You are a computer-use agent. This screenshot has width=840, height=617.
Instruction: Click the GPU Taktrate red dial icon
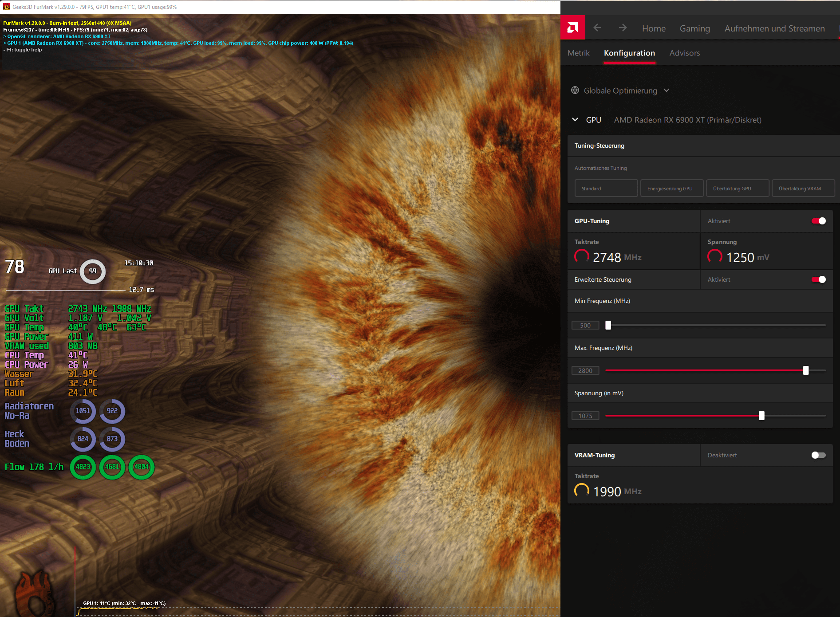(582, 256)
